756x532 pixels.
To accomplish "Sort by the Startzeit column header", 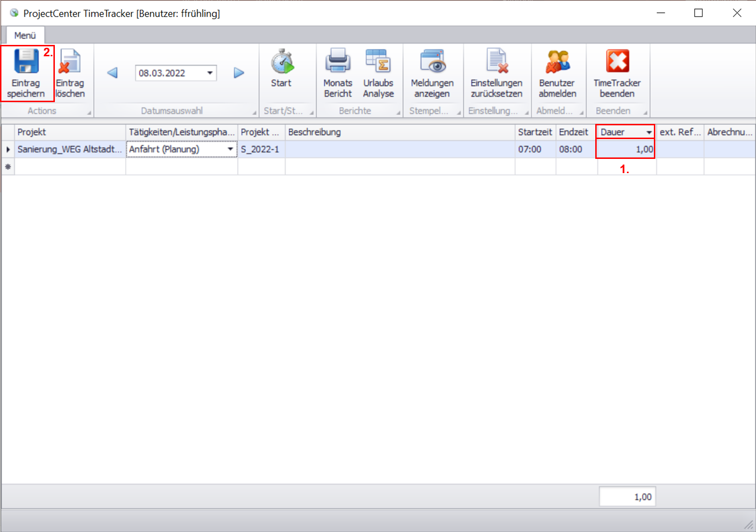I will coord(535,132).
